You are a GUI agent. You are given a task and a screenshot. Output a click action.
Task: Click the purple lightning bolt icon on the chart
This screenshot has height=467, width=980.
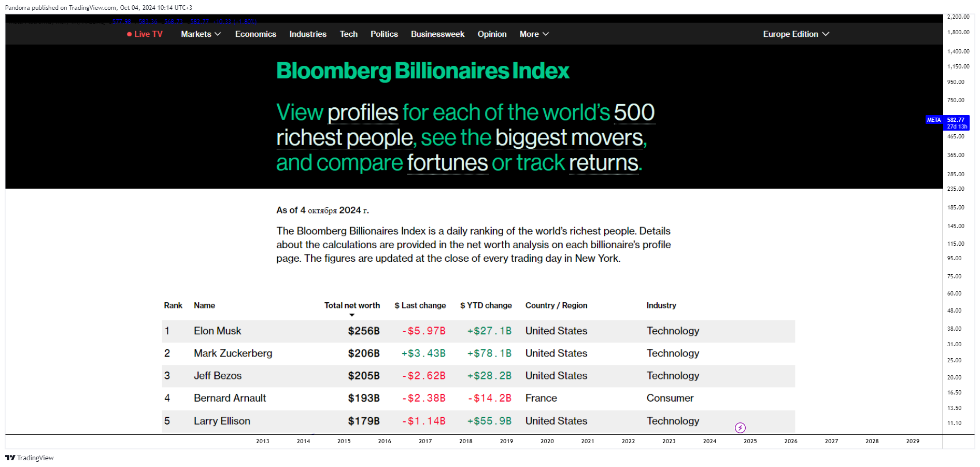[740, 428]
